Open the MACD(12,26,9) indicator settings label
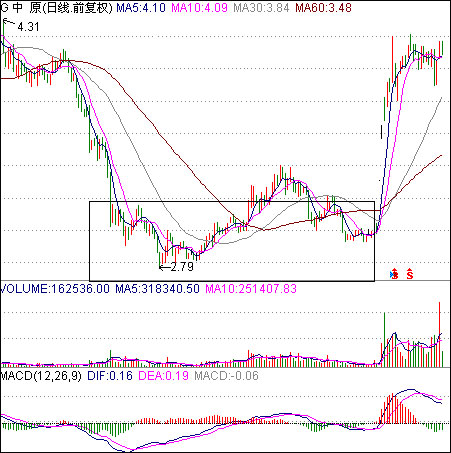Viewport: 451px width, 453px height. tap(41, 376)
